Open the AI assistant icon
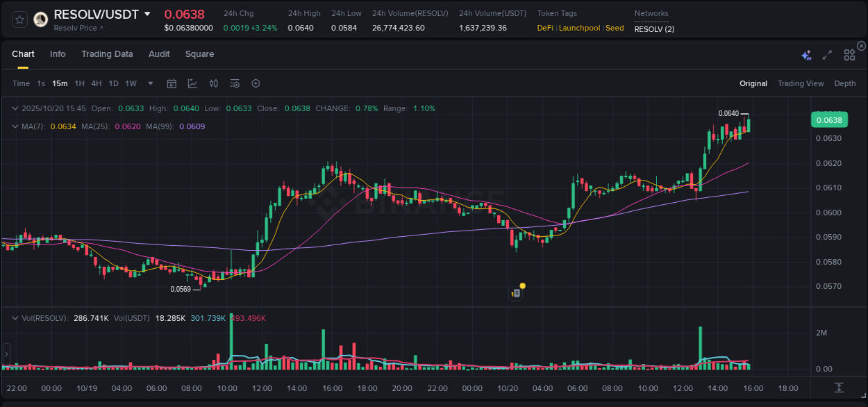 click(806, 54)
